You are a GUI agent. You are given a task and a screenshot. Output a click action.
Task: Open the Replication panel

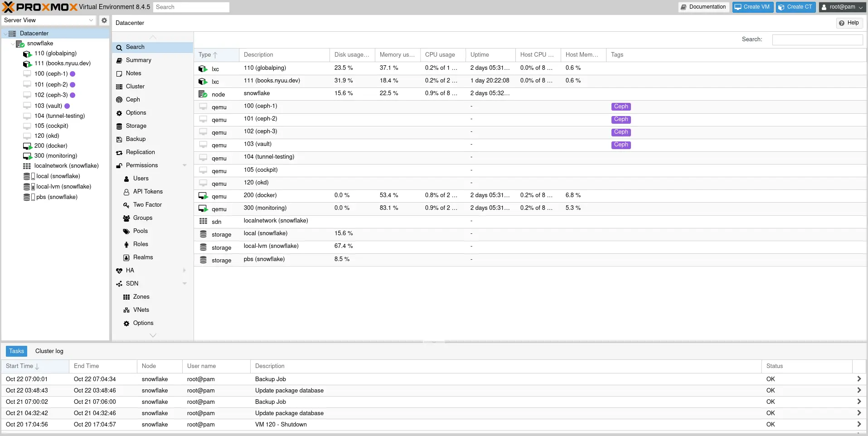140,152
